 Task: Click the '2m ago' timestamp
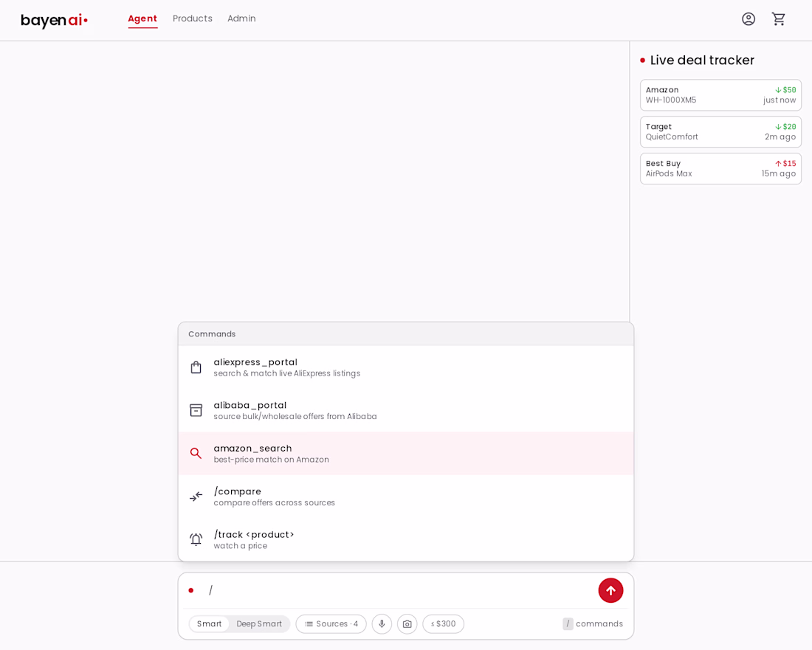pos(780,136)
